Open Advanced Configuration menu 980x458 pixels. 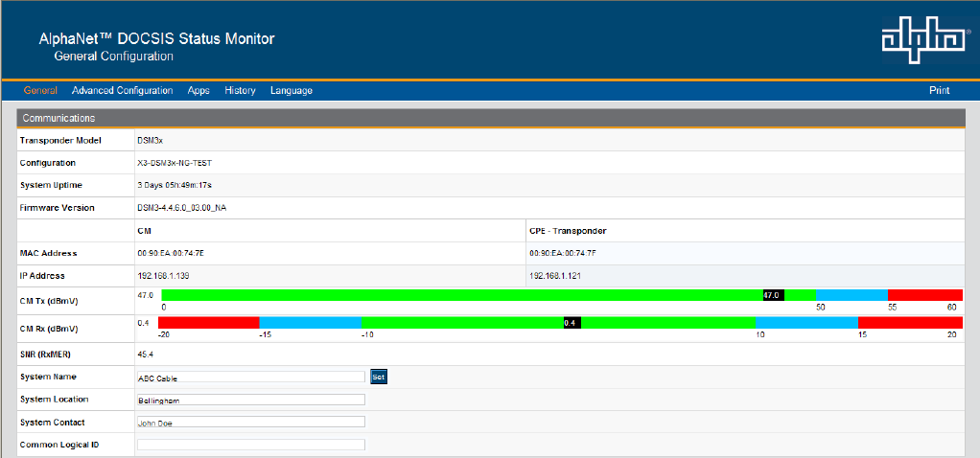tap(123, 91)
